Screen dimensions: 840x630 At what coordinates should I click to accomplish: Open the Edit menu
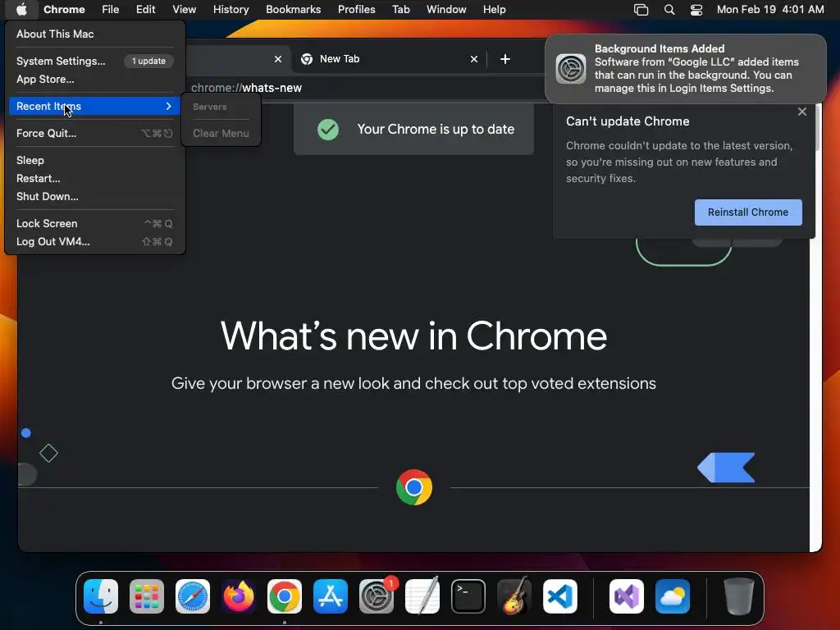point(145,9)
